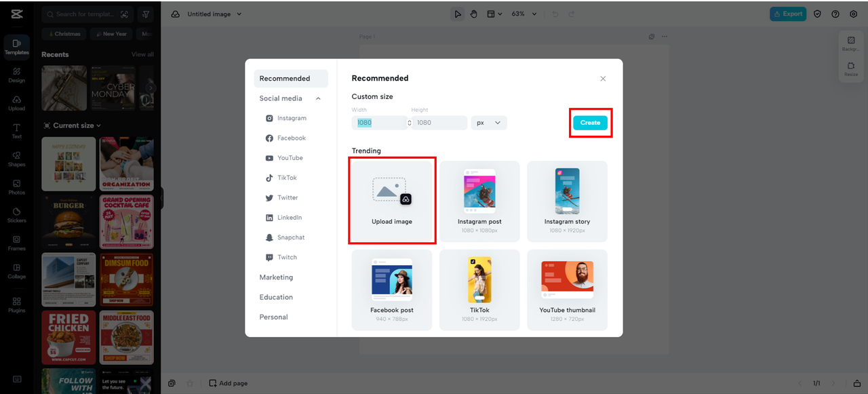Open the Education category
The width and height of the screenshot is (868, 394).
pyautogui.click(x=276, y=297)
